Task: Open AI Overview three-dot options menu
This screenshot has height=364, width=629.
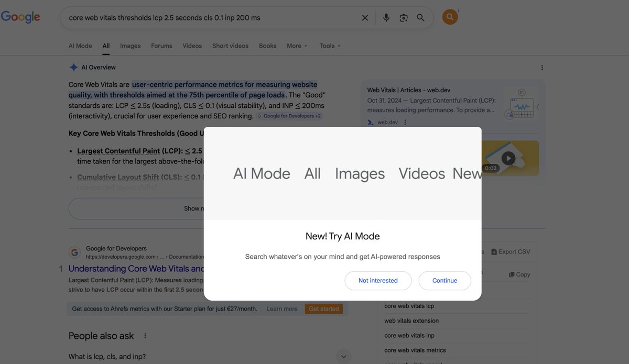Action: point(542,68)
